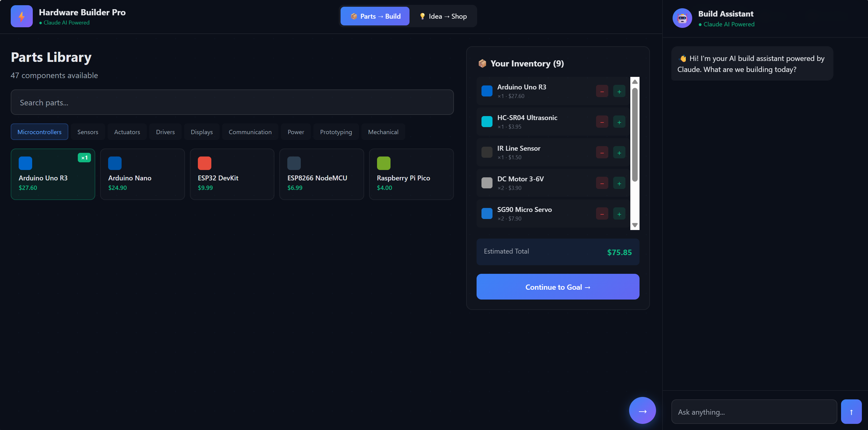This screenshot has height=430, width=868.
Task: Add the ESP32 DevKit part card
Action: point(232,174)
